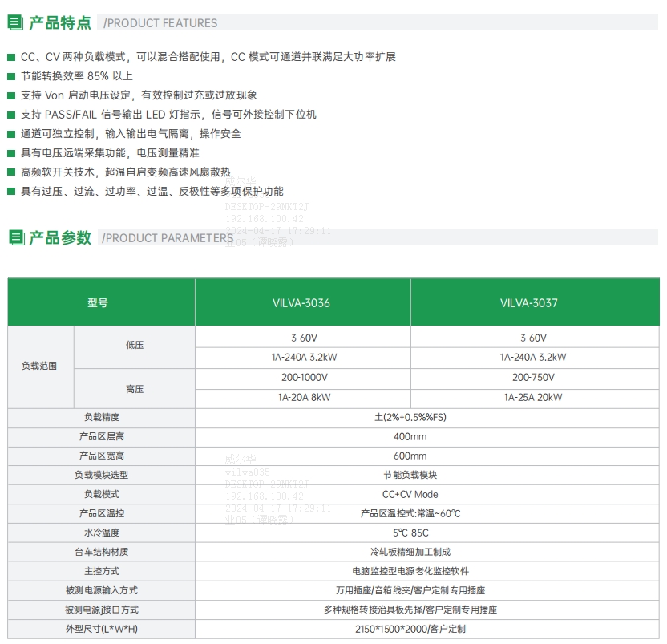Click the VILVA-3036 column header
Image resolution: width=667 pixels, height=644 pixels.
(301, 303)
